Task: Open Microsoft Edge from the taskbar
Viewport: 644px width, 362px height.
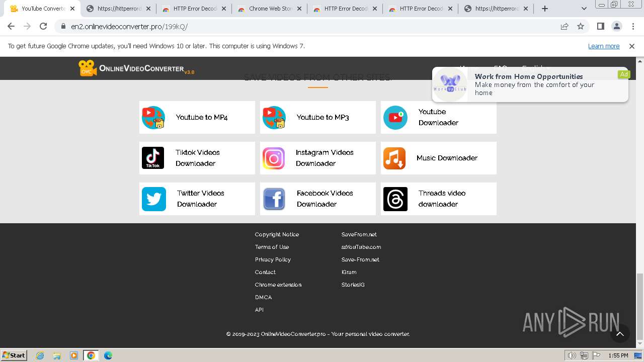Action: pyautogui.click(x=108, y=355)
